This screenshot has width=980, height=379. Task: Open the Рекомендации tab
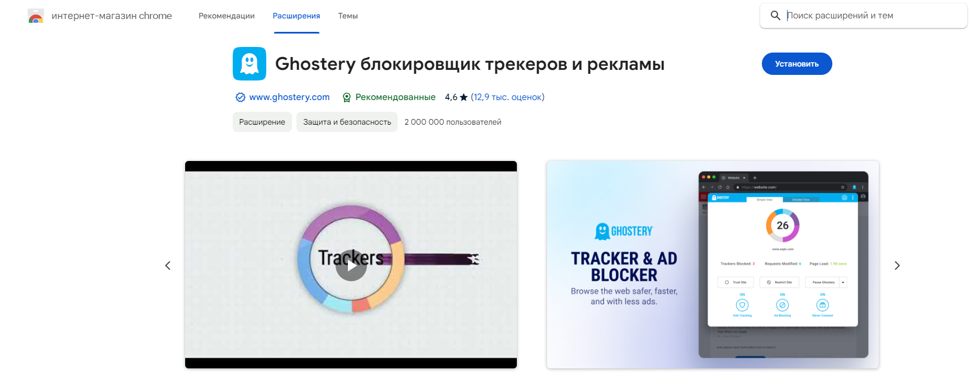pyautogui.click(x=227, y=16)
